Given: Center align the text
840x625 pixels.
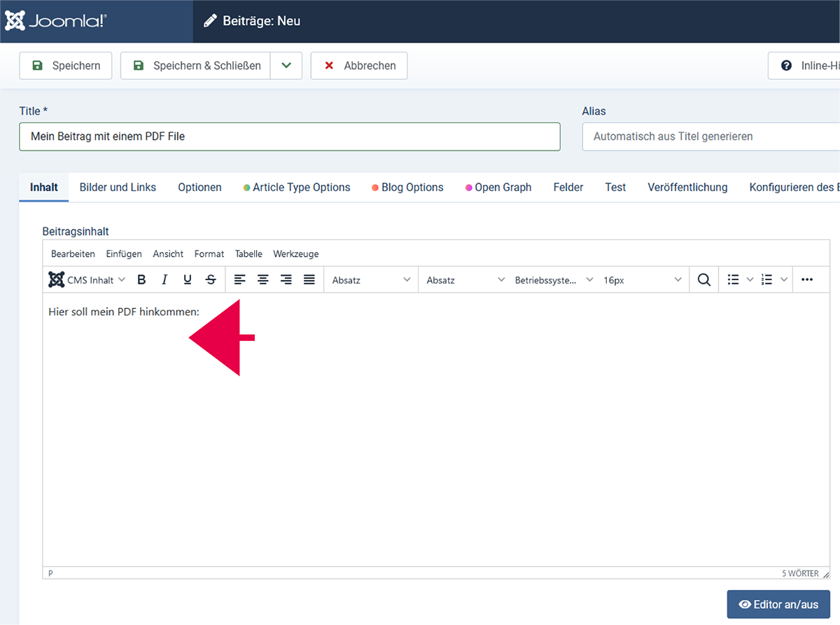Looking at the screenshot, I should tap(263, 280).
